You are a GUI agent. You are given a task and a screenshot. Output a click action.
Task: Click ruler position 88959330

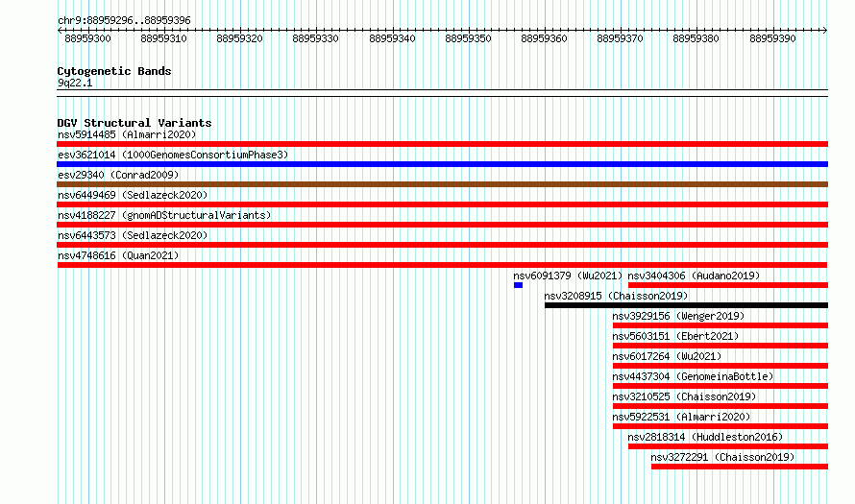tap(315, 38)
